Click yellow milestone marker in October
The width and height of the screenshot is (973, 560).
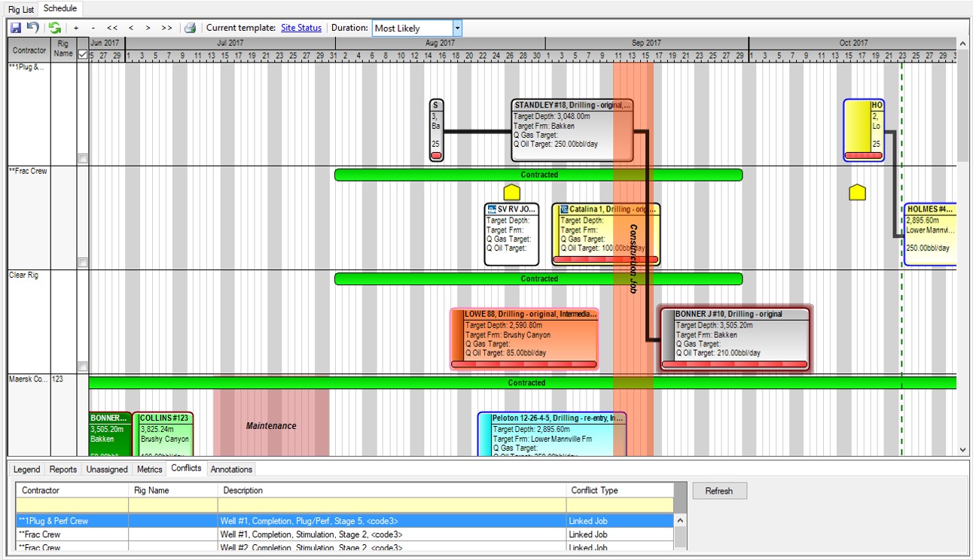(857, 192)
